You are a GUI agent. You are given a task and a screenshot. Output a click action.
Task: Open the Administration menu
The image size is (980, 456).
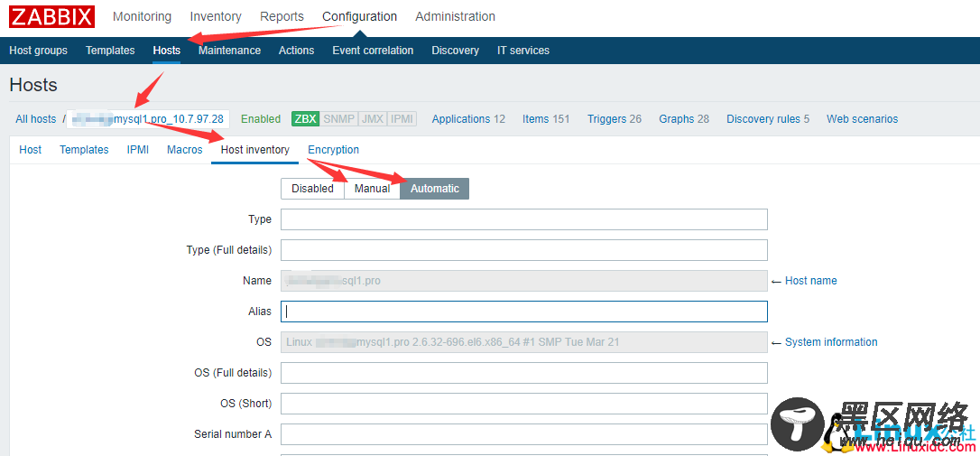pos(455,17)
